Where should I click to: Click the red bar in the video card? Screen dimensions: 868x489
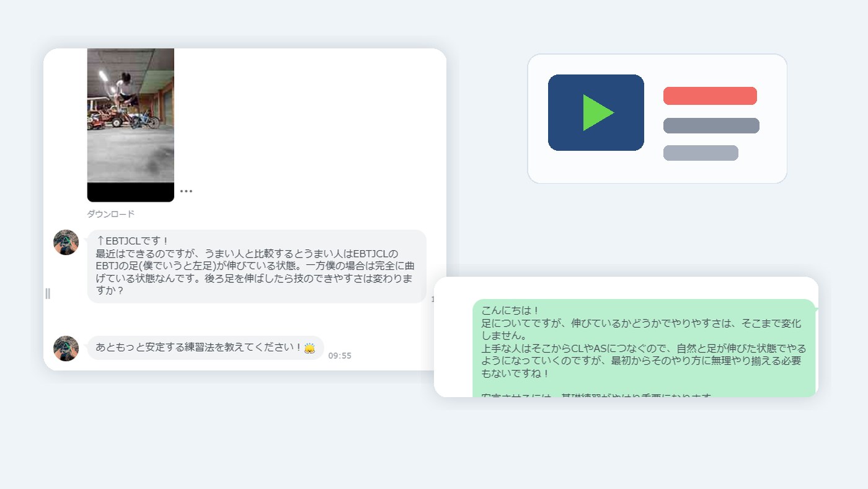click(x=710, y=96)
